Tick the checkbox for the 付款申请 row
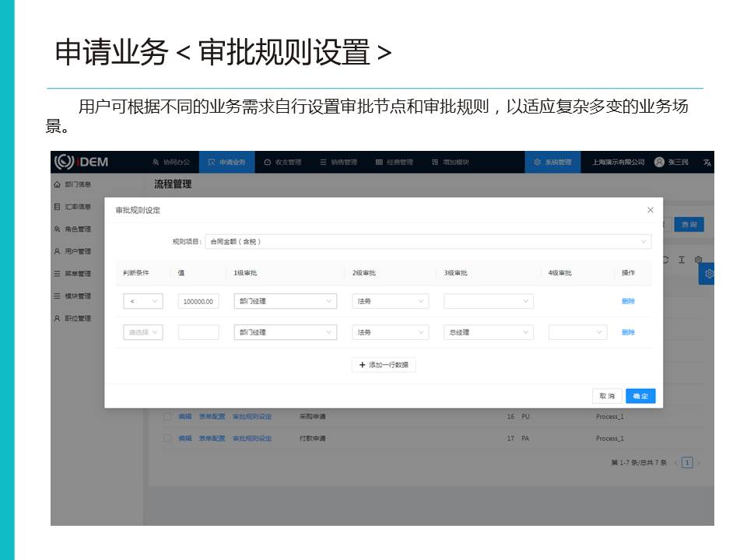The height and width of the screenshot is (560, 747). coord(167,439)
